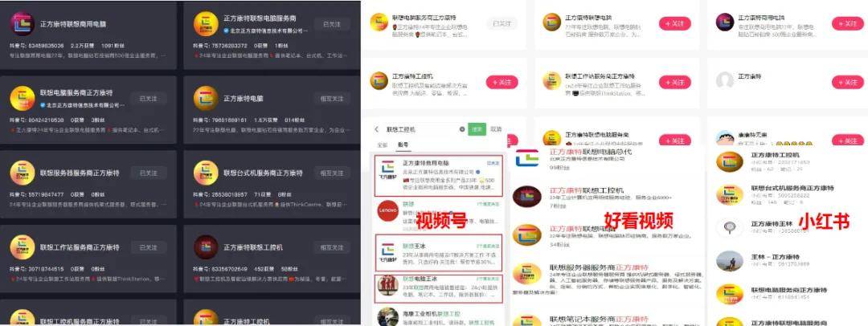Click the grey default avatar of 正方康特
868x326 pixels.
(x=725, y=81)
